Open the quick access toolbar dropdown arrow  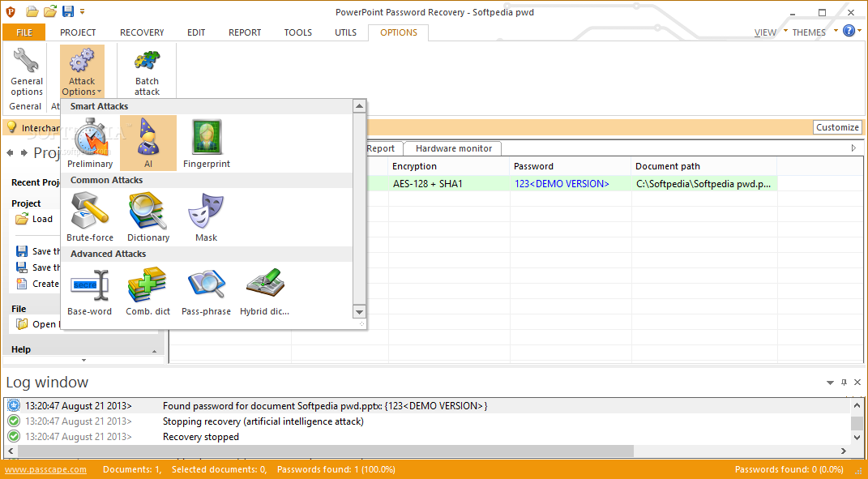(x=83, y=11)
